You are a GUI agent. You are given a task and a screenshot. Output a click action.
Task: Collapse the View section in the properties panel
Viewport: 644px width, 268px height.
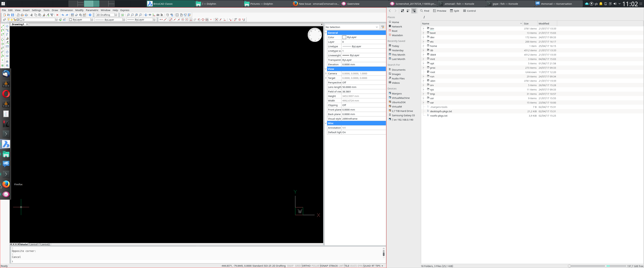click(326, 69)
